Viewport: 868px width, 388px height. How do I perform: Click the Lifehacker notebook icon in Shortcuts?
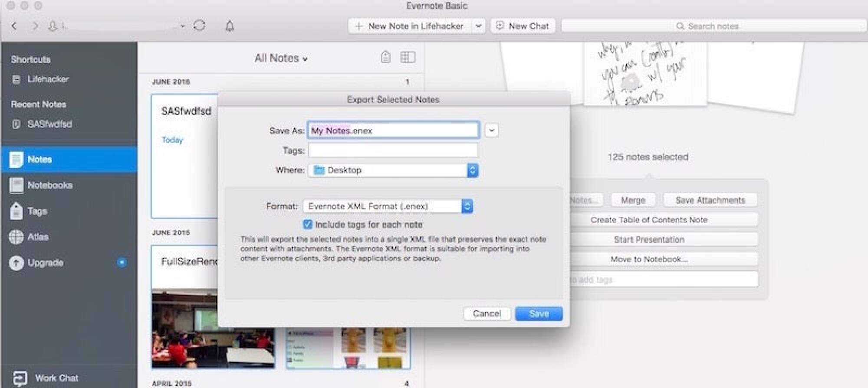coord(16,80)
